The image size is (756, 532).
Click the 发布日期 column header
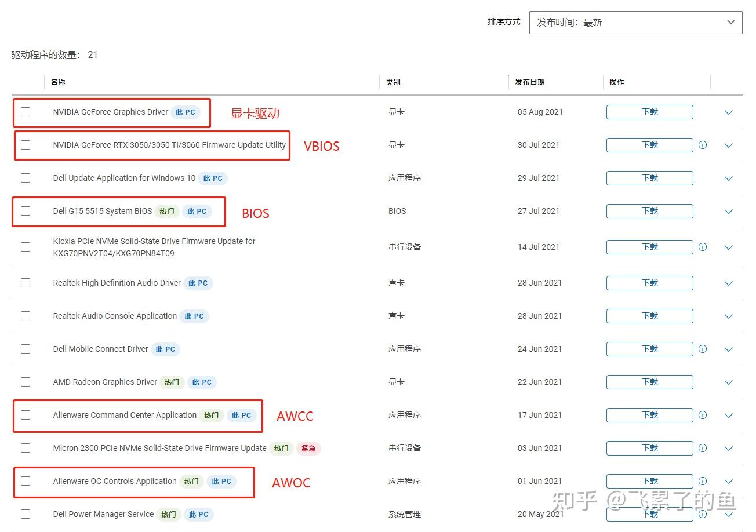(x=530, y=82)
